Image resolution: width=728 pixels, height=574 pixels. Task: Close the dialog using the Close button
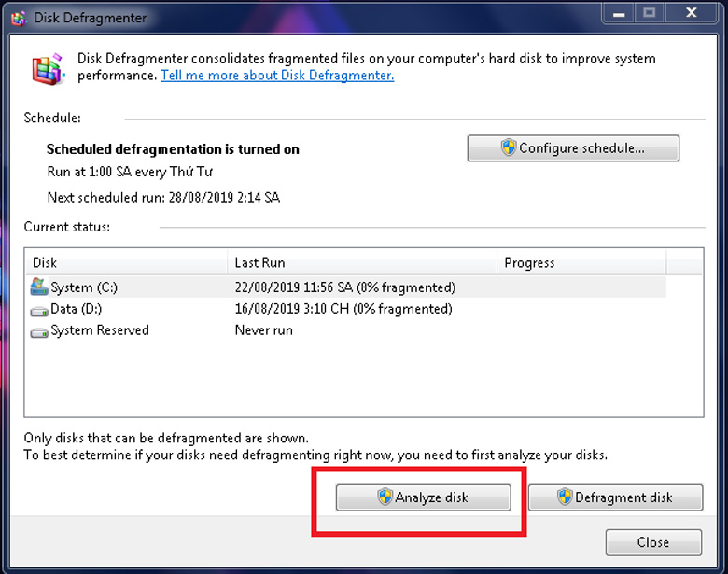[653, 542]
